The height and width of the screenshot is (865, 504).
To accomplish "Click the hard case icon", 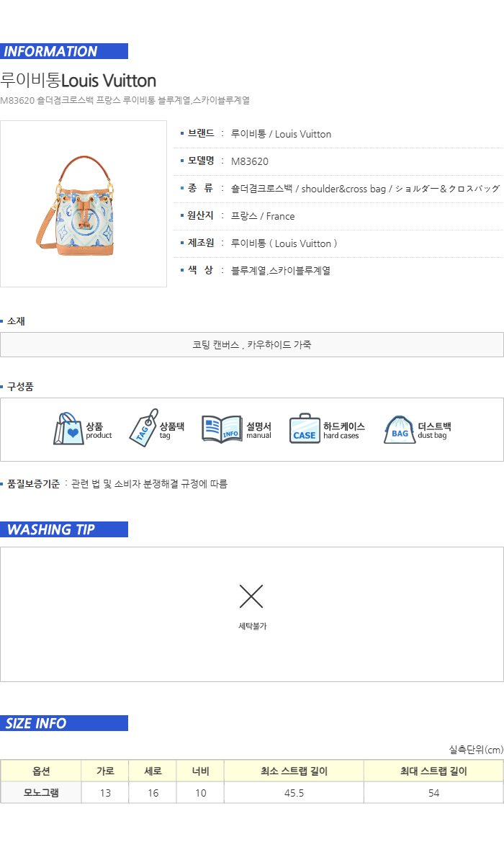I will (305, 429).
